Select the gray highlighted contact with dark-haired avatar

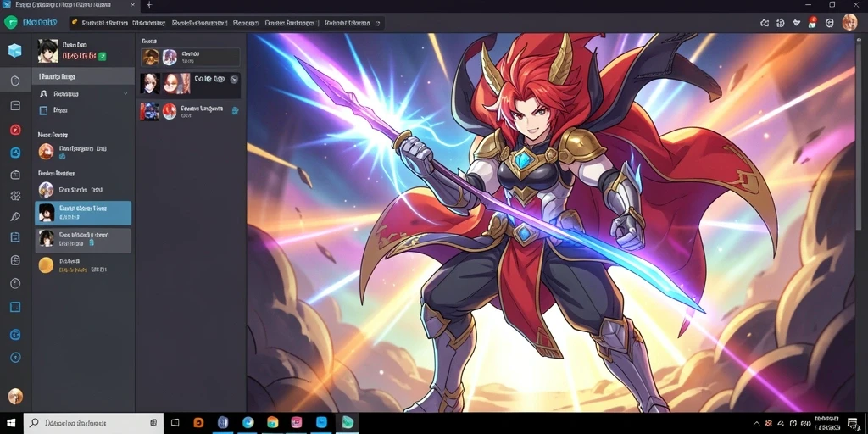click(x=83, y=240)
